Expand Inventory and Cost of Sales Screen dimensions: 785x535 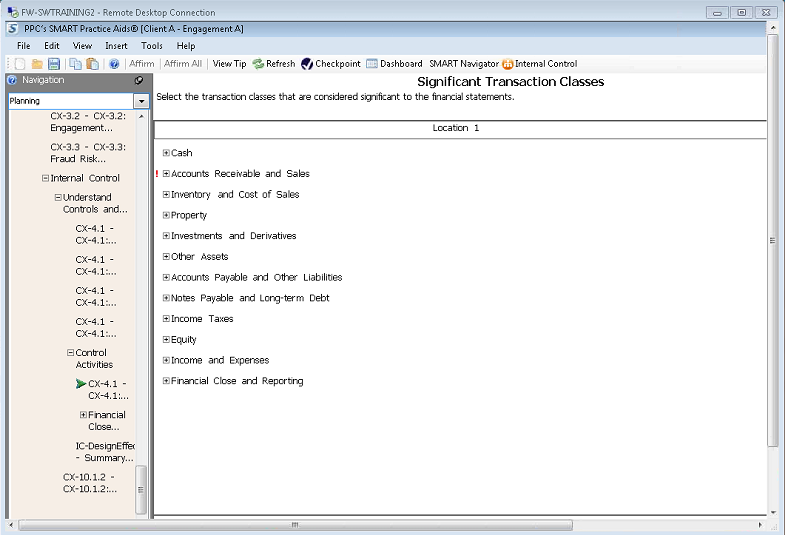pyautogui.click(x=166, y=195)
